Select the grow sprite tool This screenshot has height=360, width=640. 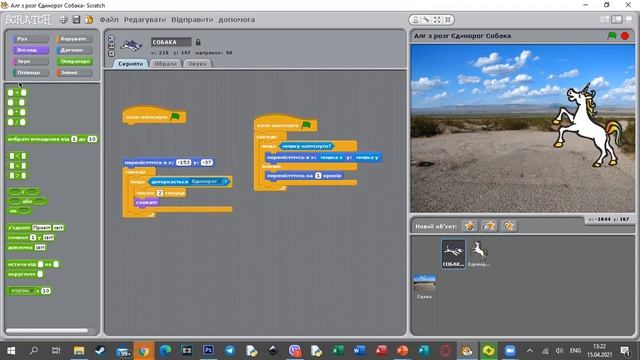(437, 20)
